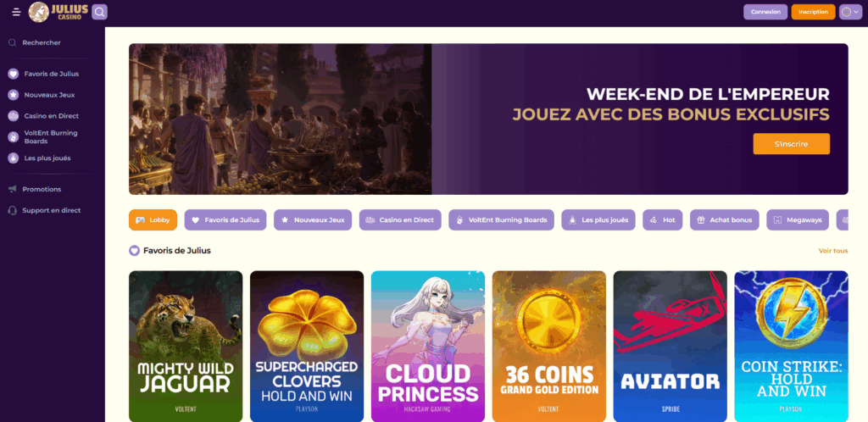Click the S'inscrire banner button
The image size is (868, 422).
791,144
